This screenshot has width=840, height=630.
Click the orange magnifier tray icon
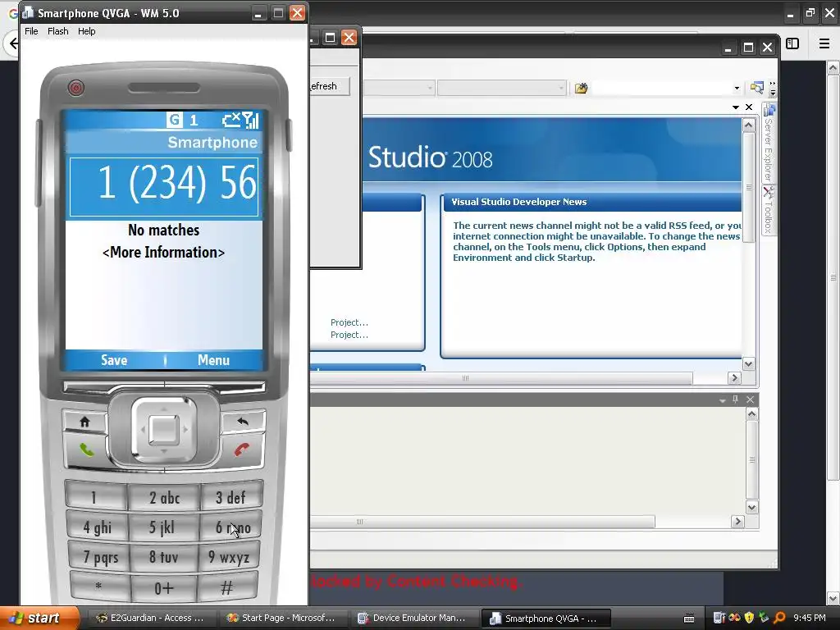(x=779, y=619)
